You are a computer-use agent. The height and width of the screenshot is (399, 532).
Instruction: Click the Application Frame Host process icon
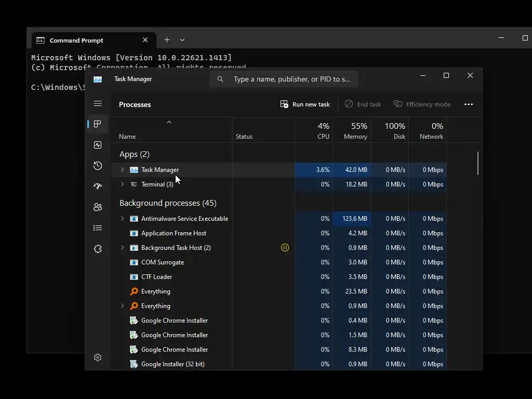point(134,233)
